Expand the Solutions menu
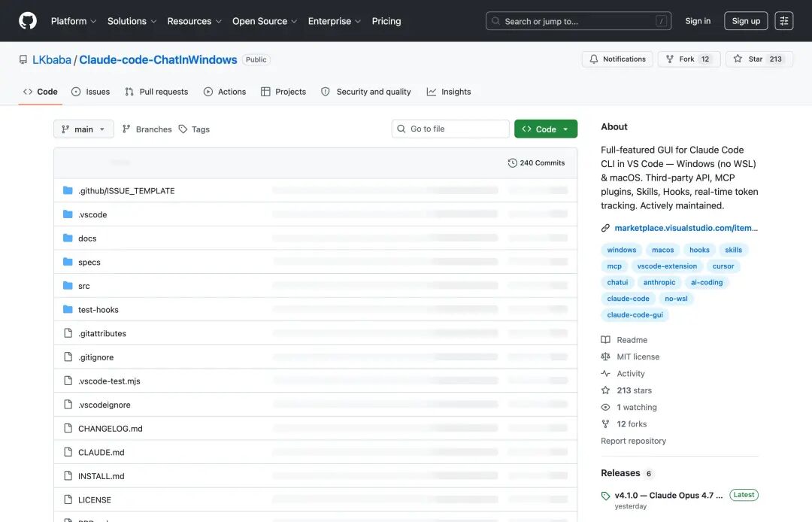Viewport: 812px width, 522px height. pyautogui.click(x=132, y=21)
